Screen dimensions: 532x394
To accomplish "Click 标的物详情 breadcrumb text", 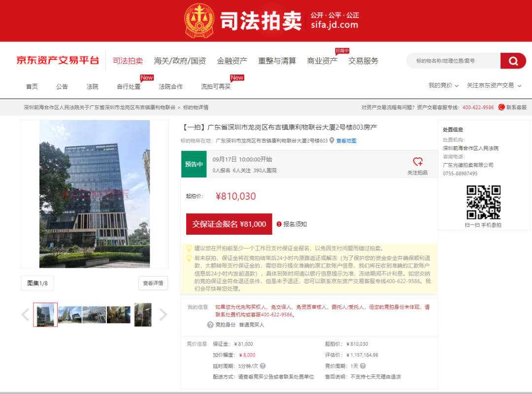I will point(196,107).
